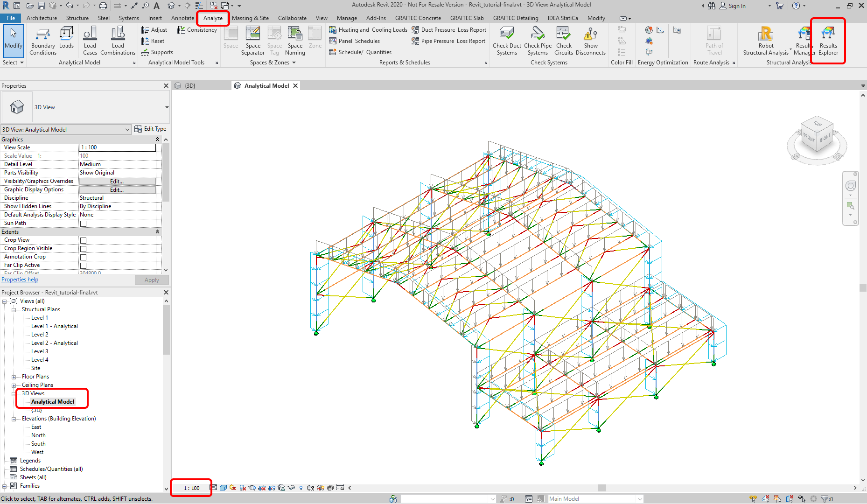
Task: Check the Far Clip Active box
Action: pyautogui.click(x=84, y=266)
